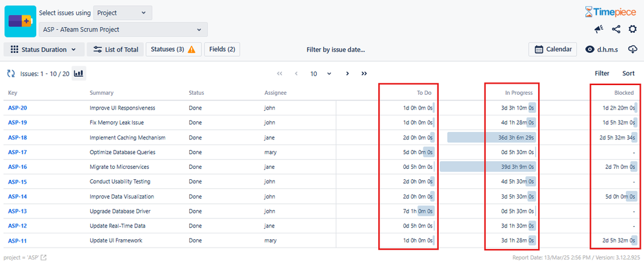
Task: Select 'Implement Caching Mechanism' summary
Action: pos(128,137)
